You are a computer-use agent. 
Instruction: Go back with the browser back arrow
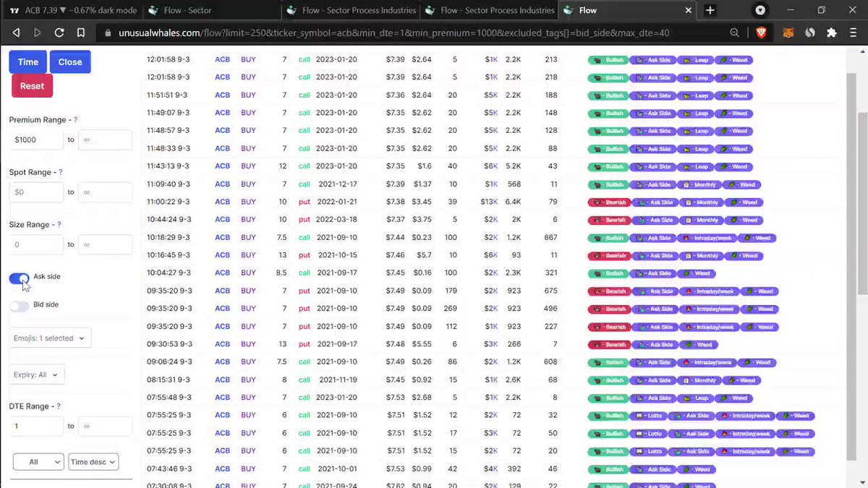coord(16,33)
